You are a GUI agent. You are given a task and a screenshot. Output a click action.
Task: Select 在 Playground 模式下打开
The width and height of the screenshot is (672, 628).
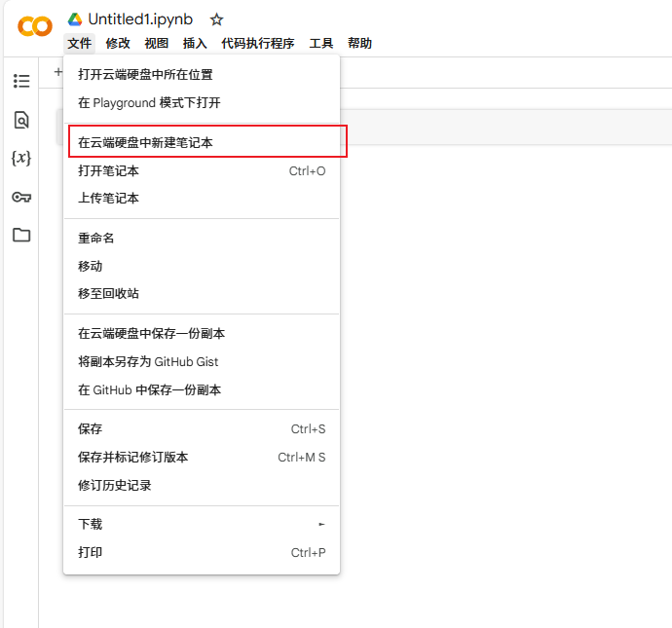pyautogui.click(x=202, y=103)
